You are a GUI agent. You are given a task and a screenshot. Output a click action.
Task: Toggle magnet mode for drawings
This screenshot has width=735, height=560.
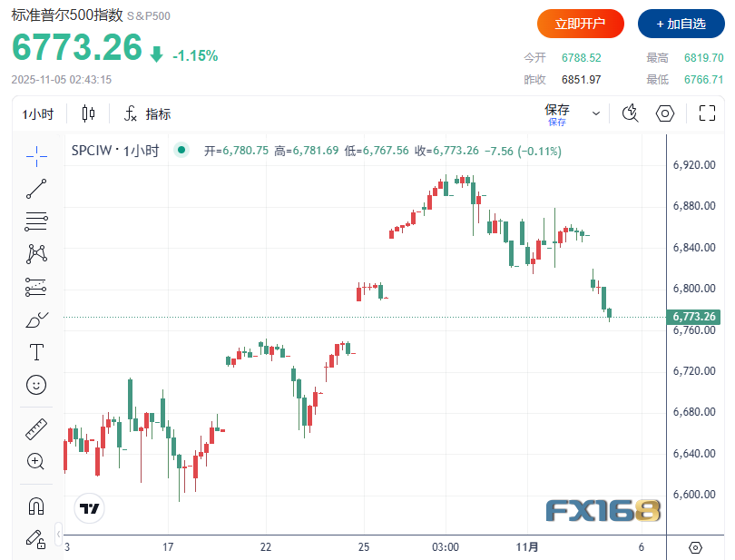point(36,506)
